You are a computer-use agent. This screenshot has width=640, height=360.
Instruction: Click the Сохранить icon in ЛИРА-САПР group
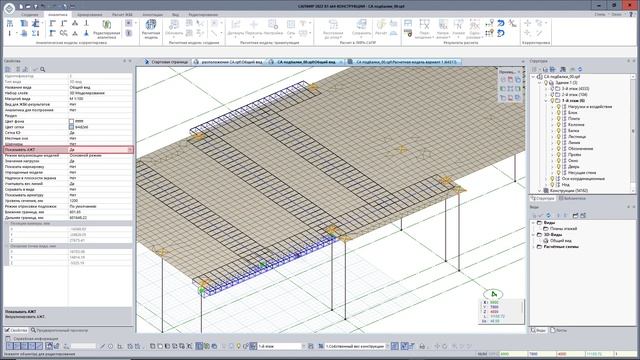click(361, 27)
